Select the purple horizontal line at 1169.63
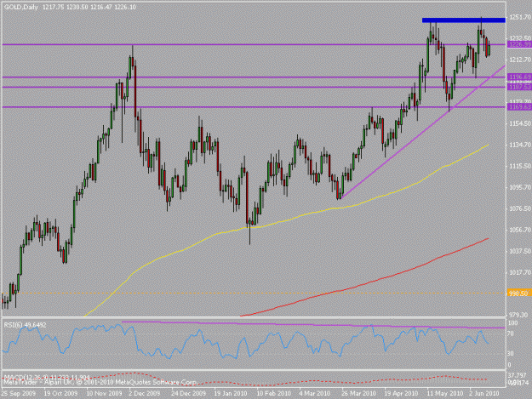Screen dimensions: 532x399 tap(254, 107)
